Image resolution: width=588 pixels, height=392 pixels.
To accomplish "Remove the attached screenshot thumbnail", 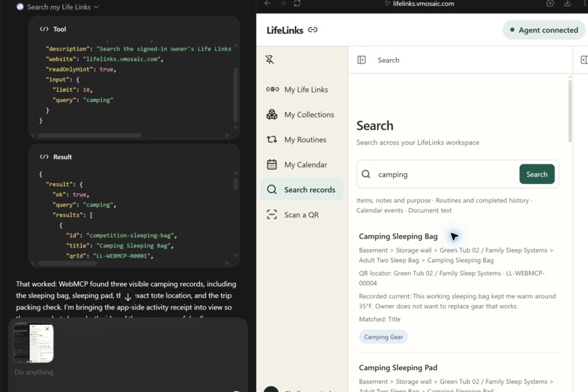I will click(47, 329).
